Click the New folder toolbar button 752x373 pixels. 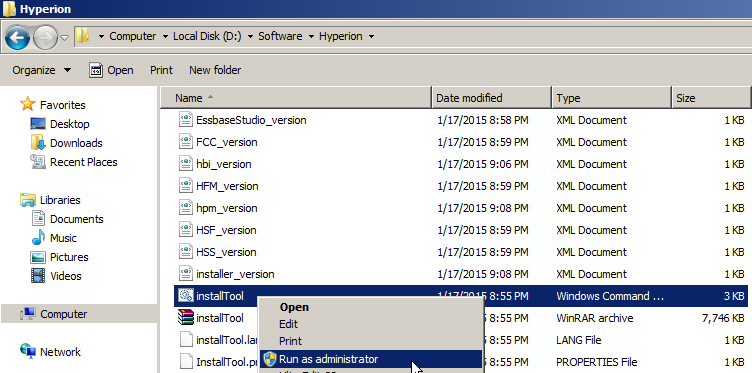tap(215, 70)
